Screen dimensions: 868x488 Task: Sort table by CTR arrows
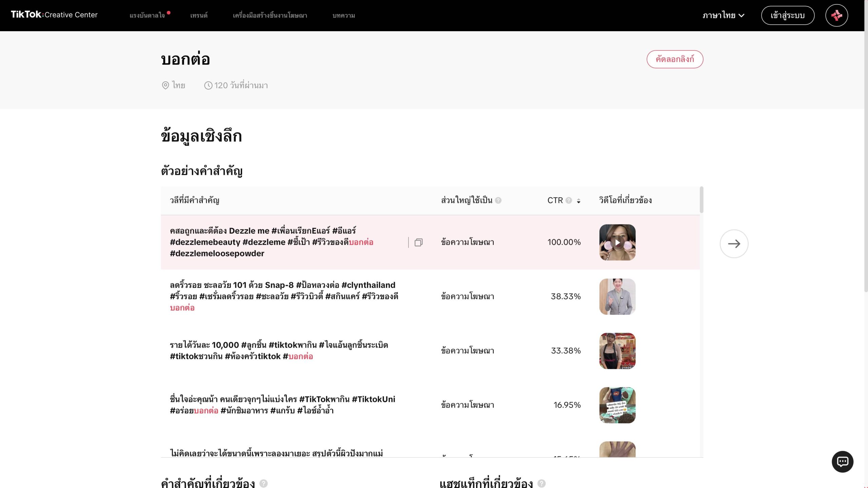pyautogui.click(x=578, y=201)
